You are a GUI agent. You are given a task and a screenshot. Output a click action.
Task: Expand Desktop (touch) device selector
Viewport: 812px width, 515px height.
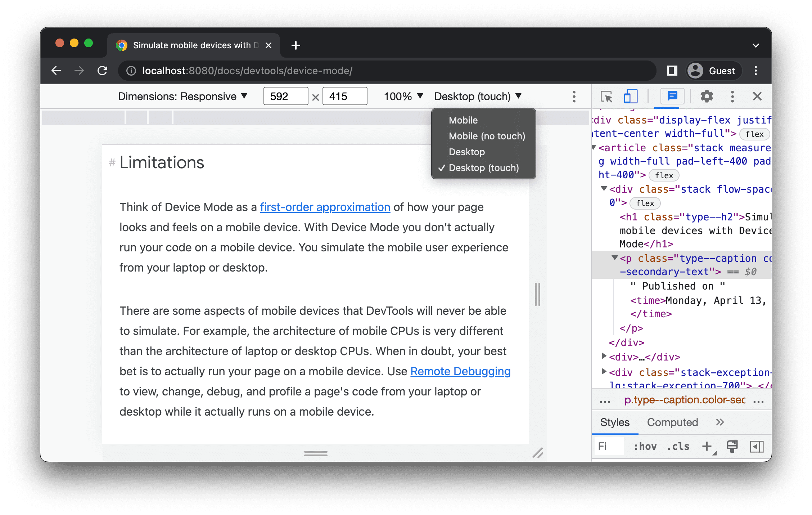tap(477, 96)
